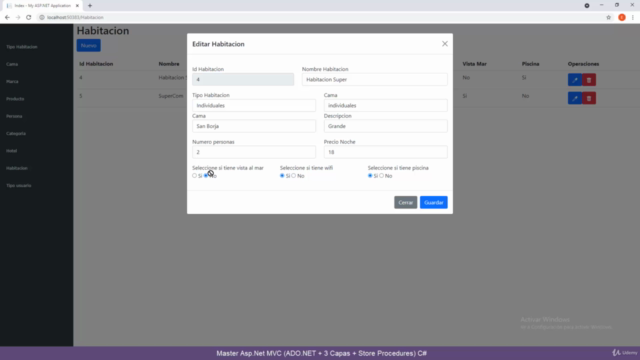Click the browser forward arrow
640x360 pixels.
18,17
